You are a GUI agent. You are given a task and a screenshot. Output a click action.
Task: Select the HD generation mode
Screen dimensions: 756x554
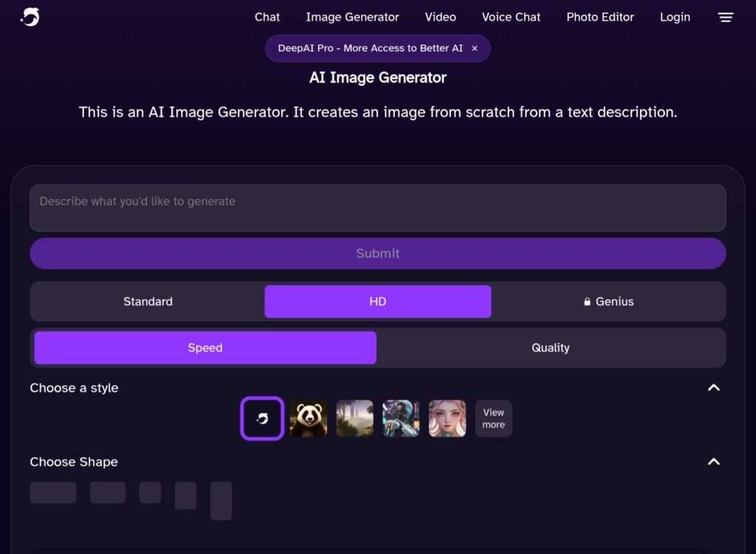pos(377,301)
